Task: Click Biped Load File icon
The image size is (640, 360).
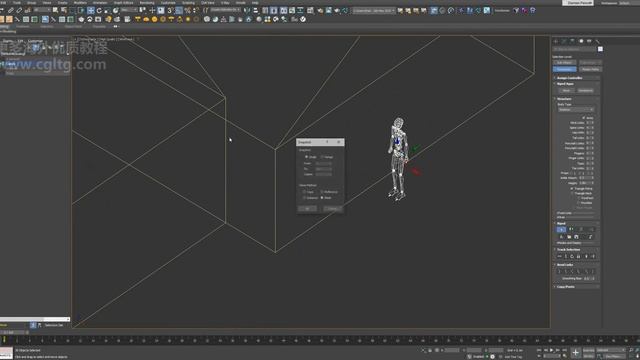Action: tap(569, 237)
